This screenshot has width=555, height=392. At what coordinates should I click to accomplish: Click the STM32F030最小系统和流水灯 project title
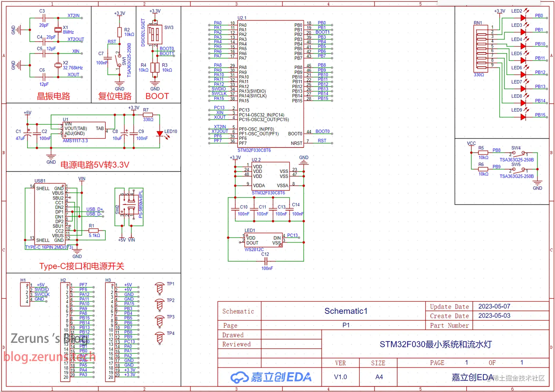436,344
